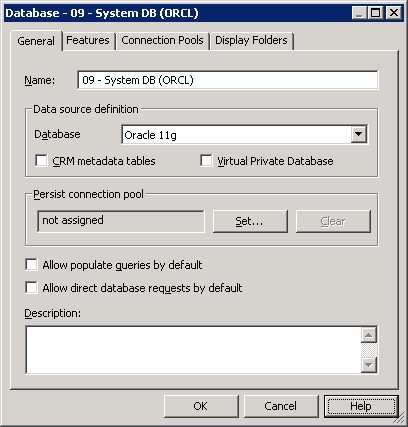Image resolution: width=408 pixels, height=427 pixels.
Task: Click the General tab
Action: tap(36, 41)
